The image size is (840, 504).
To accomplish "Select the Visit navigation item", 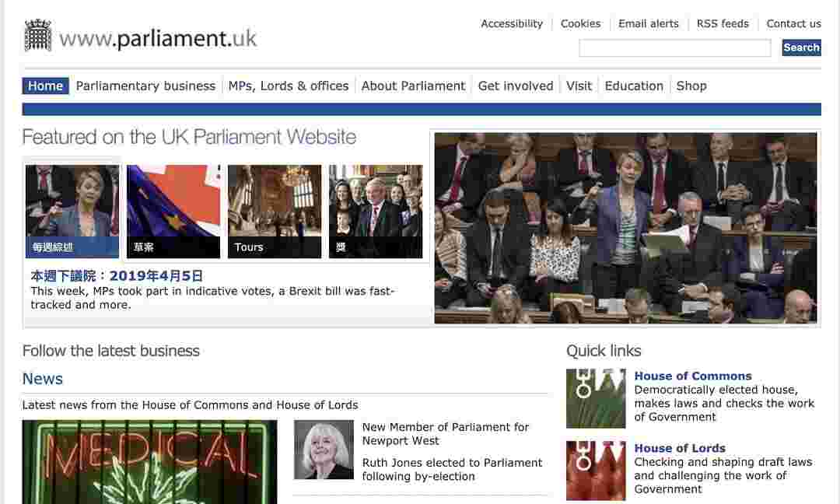I will click(x=579, y=86).
